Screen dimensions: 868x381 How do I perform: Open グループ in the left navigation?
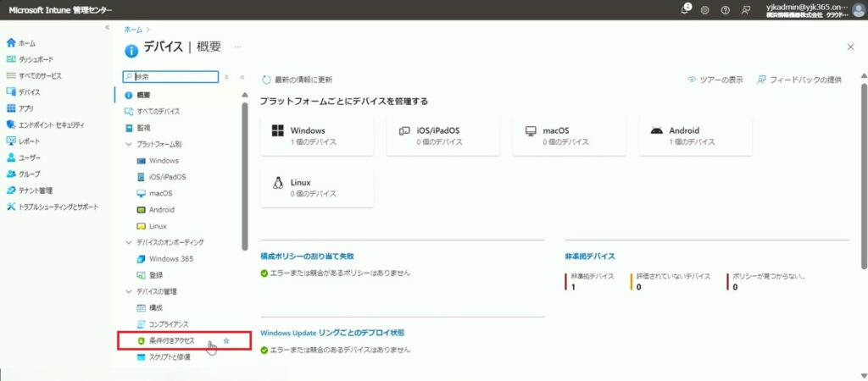tap(23, 174)
